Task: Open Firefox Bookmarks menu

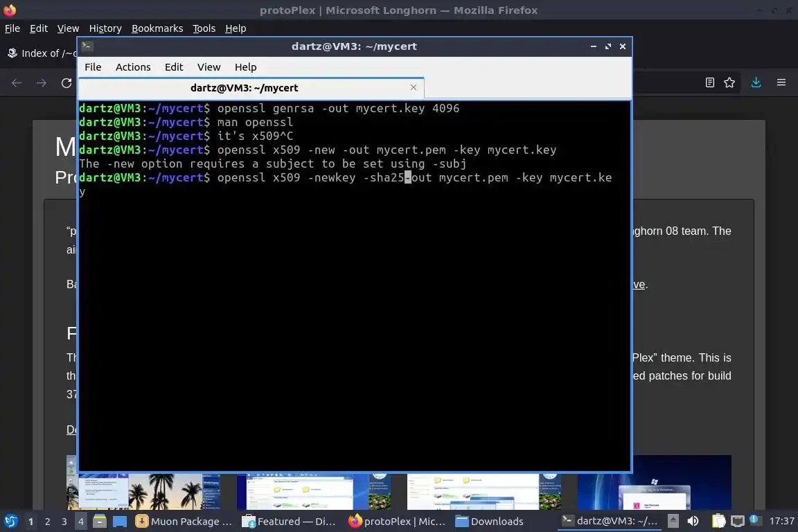Action: tap(157, 28)
